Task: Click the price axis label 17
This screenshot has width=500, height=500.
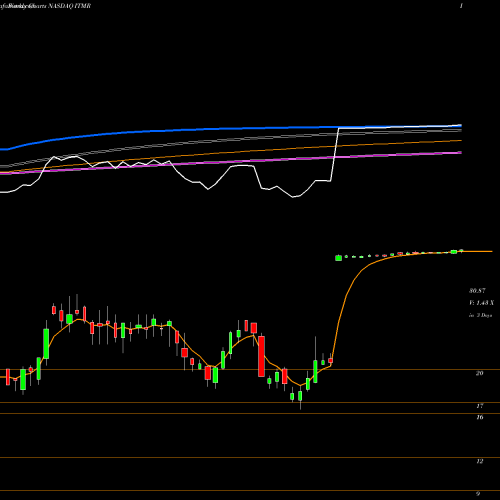Action: point(479,406)
